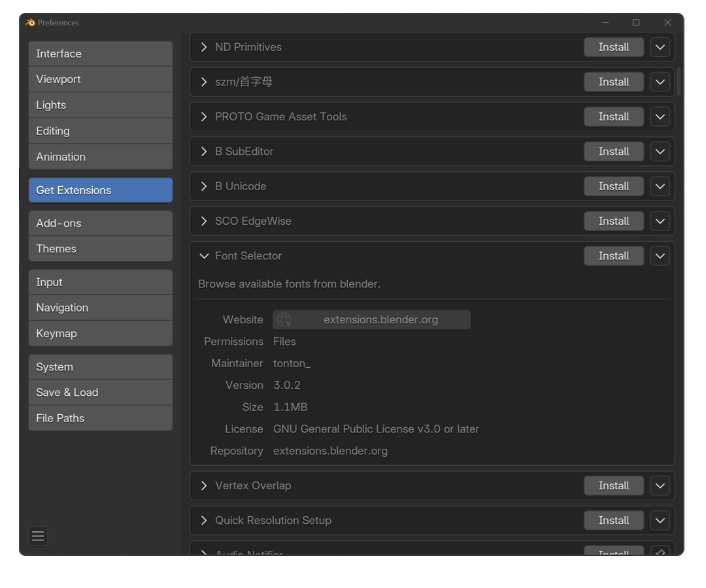The image size is (706, 588).
Task: Maximize the Preferences window
Action: click(636, 22)
